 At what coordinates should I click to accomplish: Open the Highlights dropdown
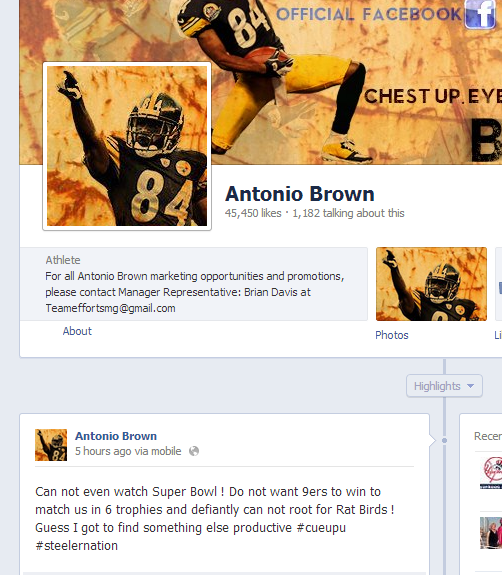444,386
